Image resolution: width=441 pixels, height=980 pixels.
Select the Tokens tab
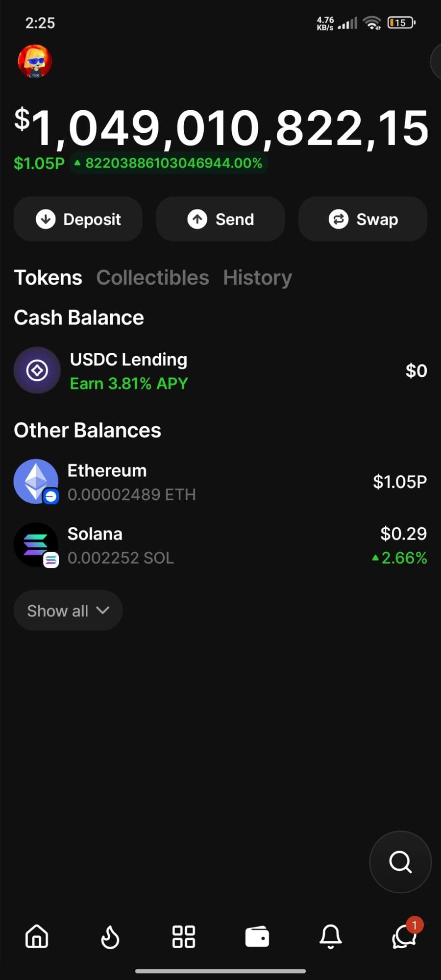pos(48,278)
